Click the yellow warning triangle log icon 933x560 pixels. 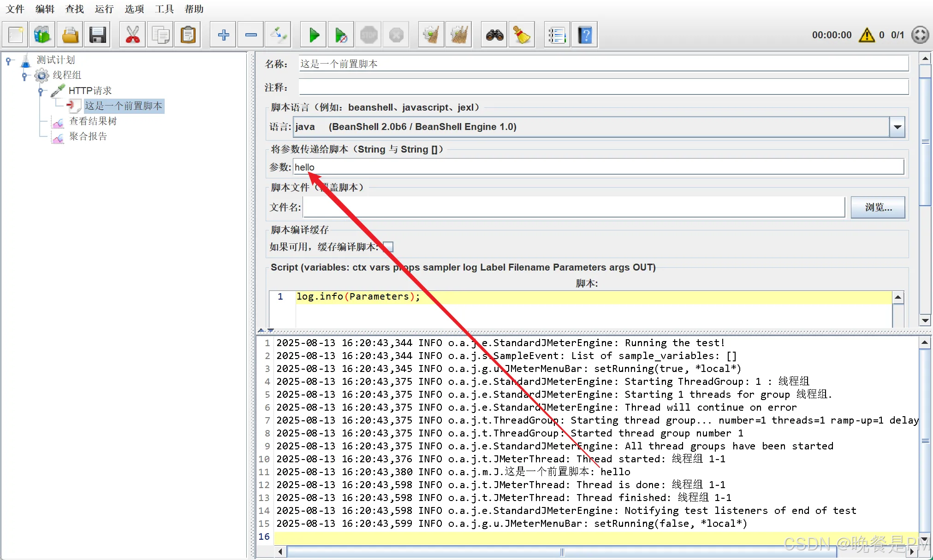click(x=867, y=35)
